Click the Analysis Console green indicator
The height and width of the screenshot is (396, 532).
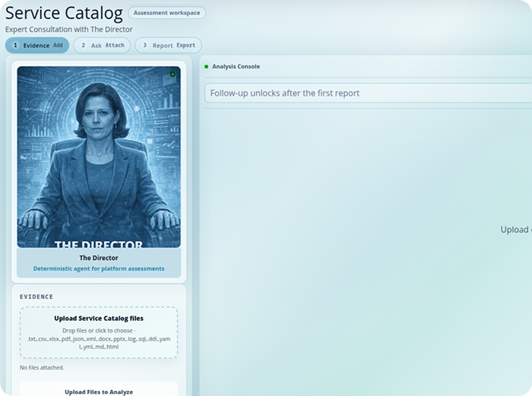pos(206,66)
